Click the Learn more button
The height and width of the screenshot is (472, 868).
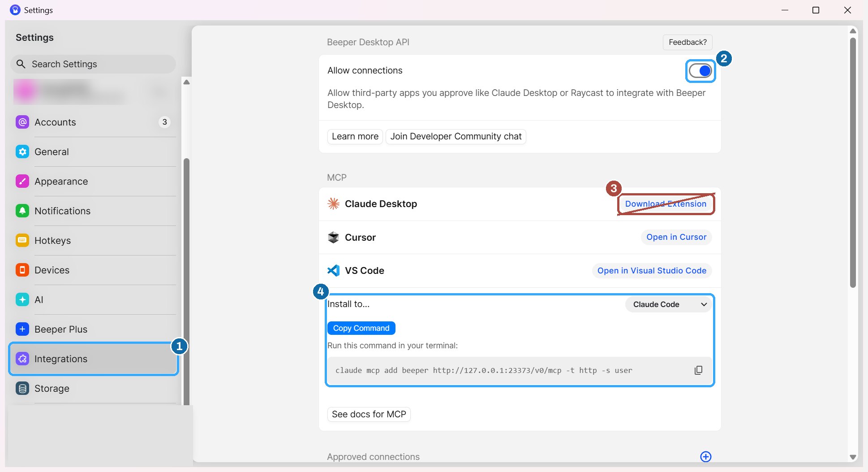pyautogui.click(x=355, y=136)
